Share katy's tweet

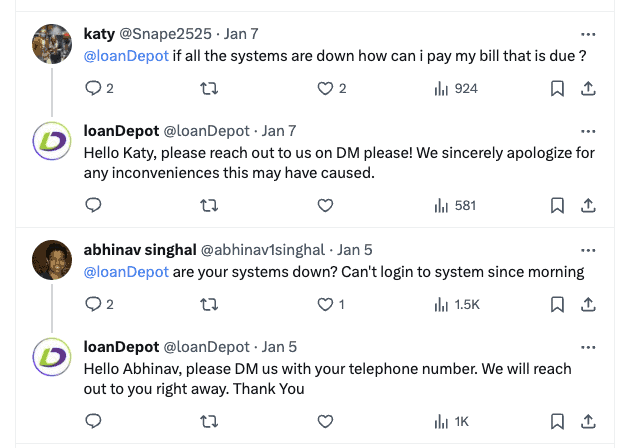point(589,88)
